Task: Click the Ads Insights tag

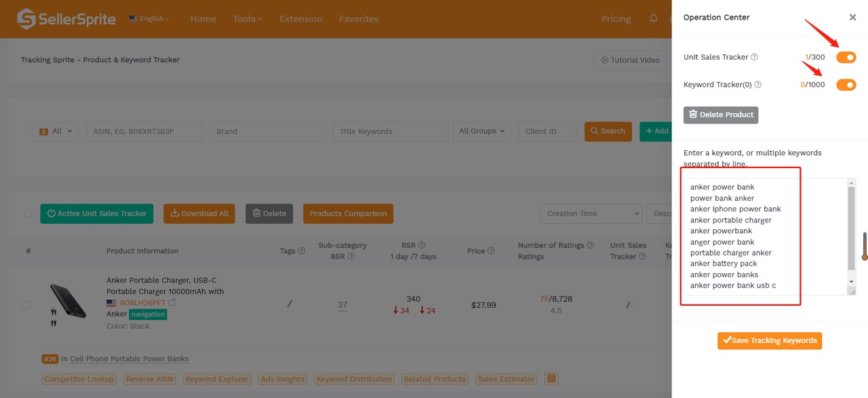Action: point(282,379)
